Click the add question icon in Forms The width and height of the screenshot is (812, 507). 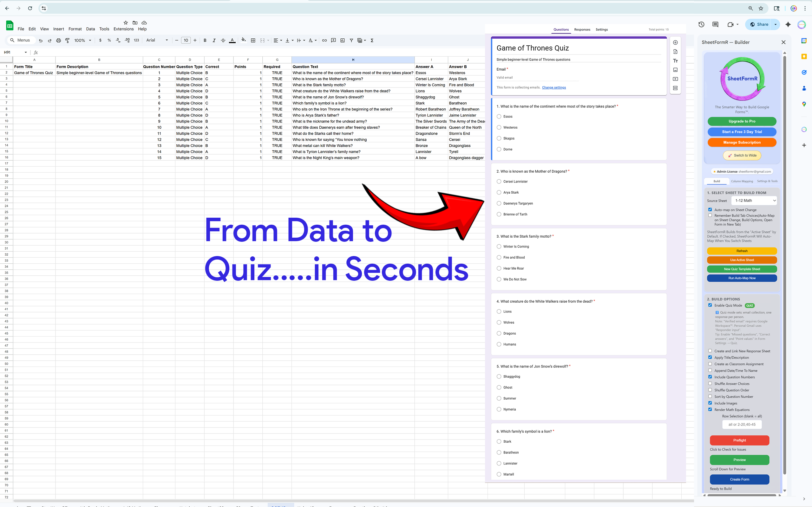coord(675,42)
